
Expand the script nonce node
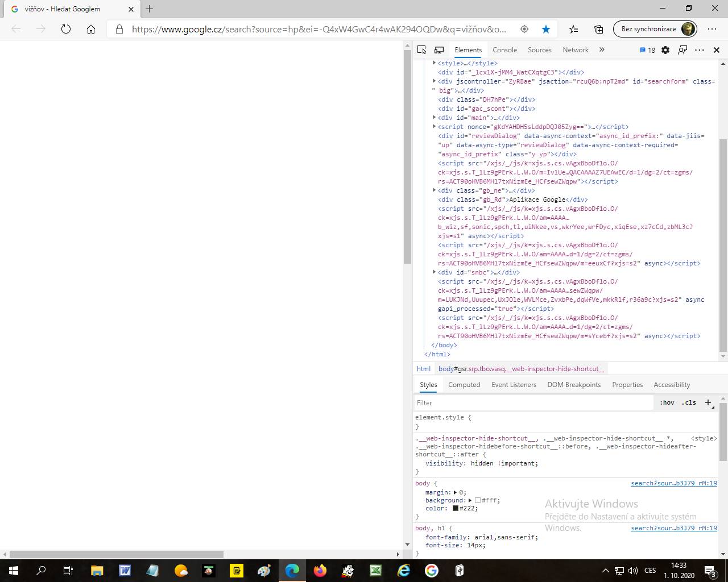[x=435, y=127]
